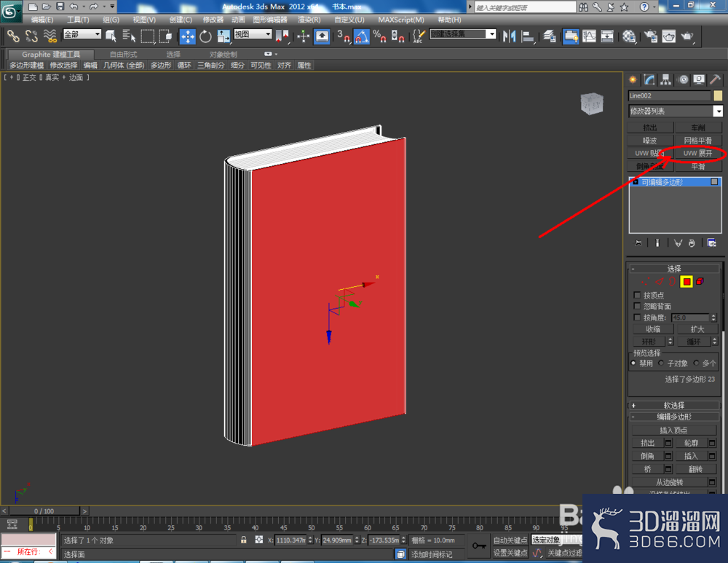Click the 网格平滑 modifier button
This screenshot has width=728, height=563.
click(698, 141)
